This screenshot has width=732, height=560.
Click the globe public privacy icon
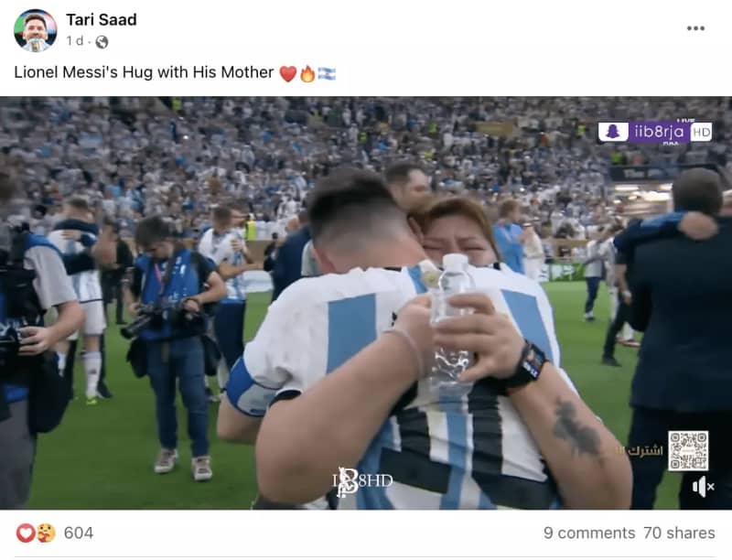102,42
